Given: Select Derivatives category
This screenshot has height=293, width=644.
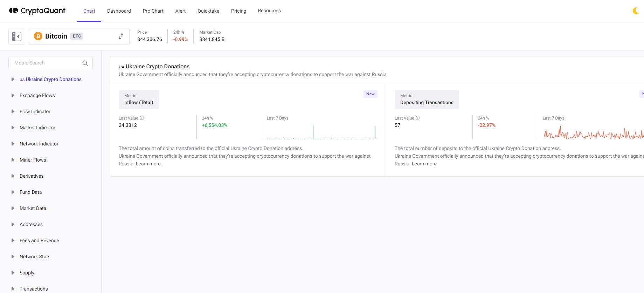Looking at the screenshot, I should click(x=32, y=176).
